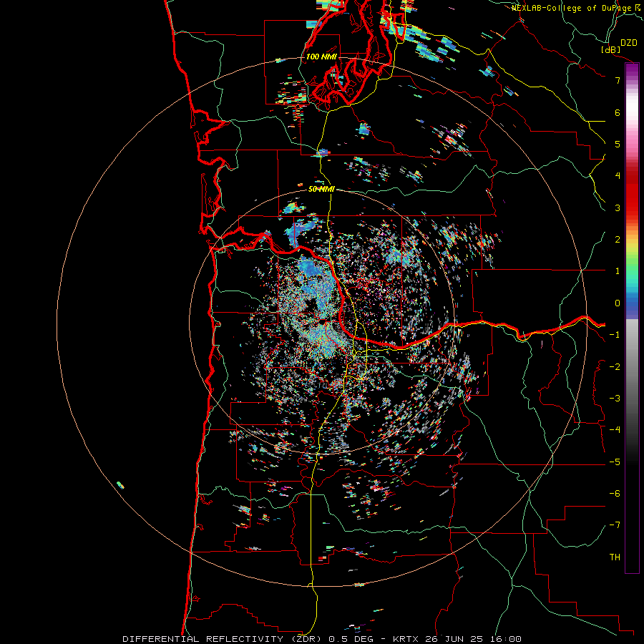Select the 0 tick label on the scale
The height and width of the screenshot is (644, 644).
tap(618, 303)
